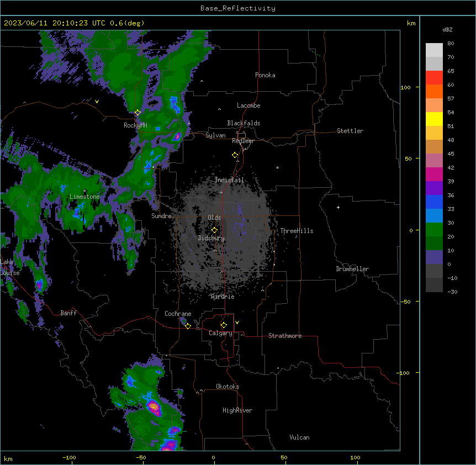Click the Calgary city label
The width and height of the screenshot is (476, 465).
tap(220, 333)
